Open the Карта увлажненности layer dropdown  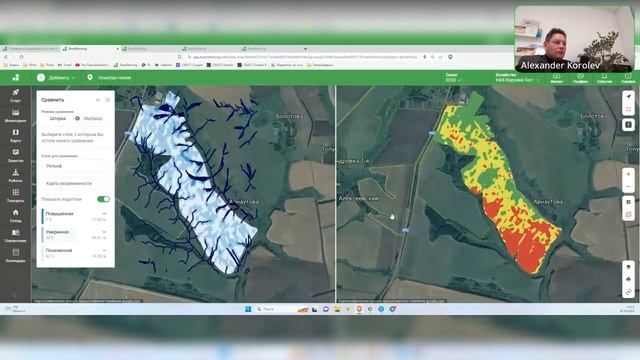click(76, 183)
